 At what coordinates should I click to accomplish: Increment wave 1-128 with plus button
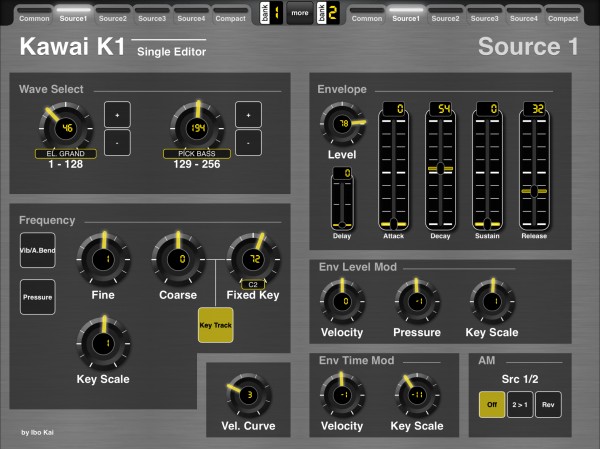point(117,114)
